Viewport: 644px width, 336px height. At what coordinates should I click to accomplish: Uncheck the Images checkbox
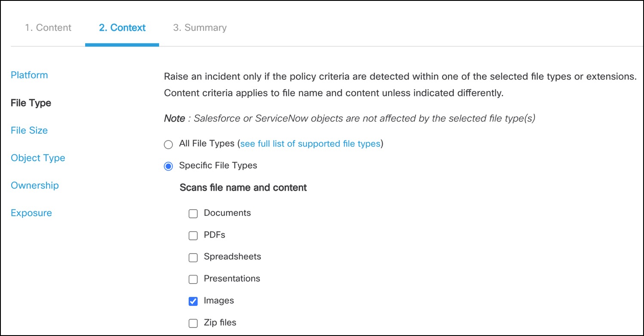coord(193,301)
